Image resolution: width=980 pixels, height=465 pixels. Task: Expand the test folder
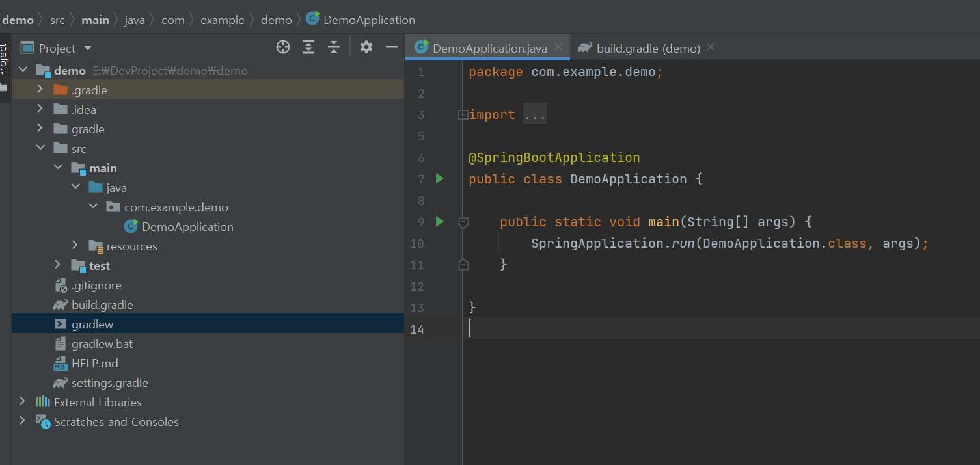click(58, 265)
